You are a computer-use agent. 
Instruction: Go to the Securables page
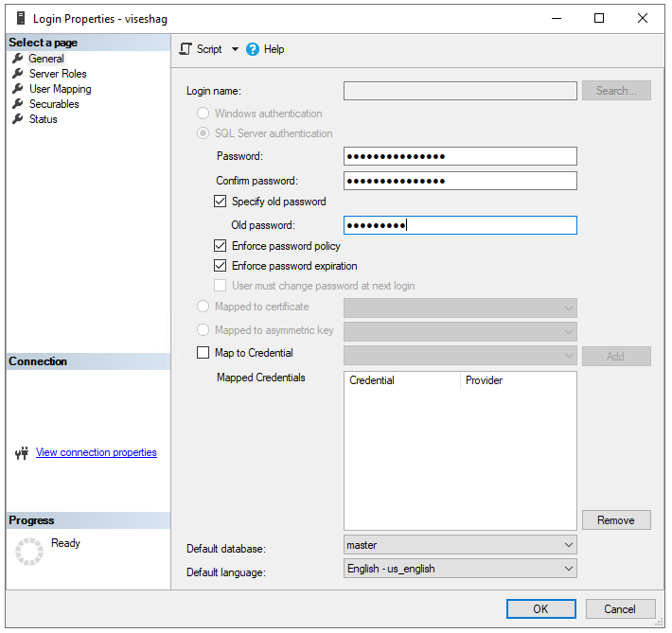pyautogui.click(x=54, y=104)
